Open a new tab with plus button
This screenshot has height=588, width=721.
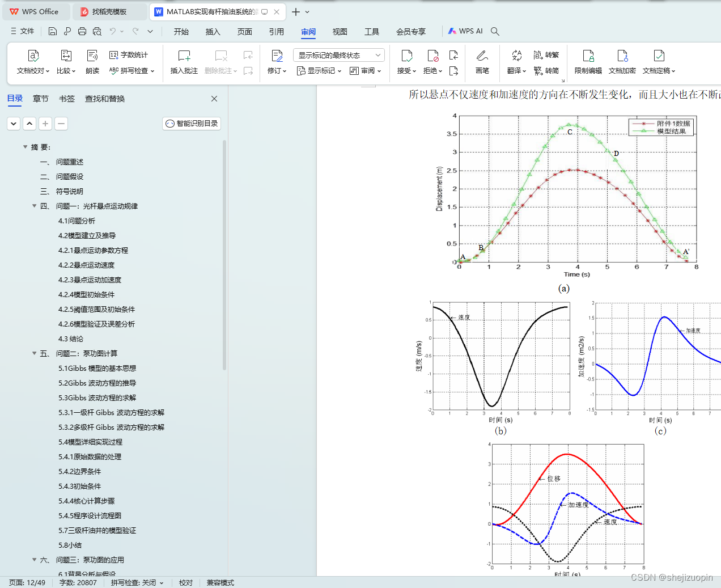[x=296, y=11]
